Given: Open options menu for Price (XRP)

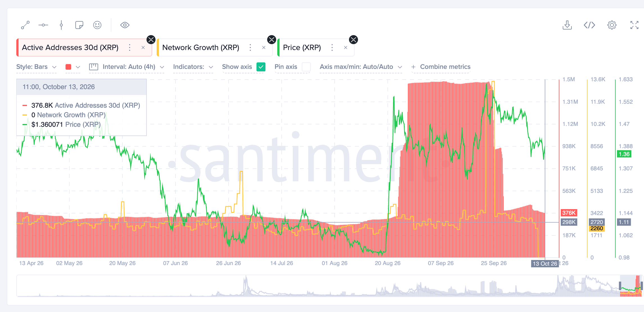Looking at the screenshot, I should (x=332, y=48).
